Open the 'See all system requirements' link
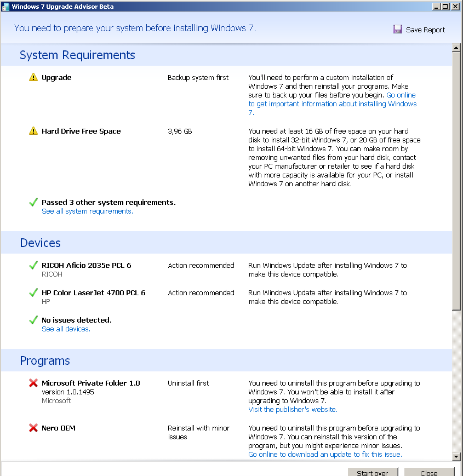 pyautogui.click(x=88, y=211)
